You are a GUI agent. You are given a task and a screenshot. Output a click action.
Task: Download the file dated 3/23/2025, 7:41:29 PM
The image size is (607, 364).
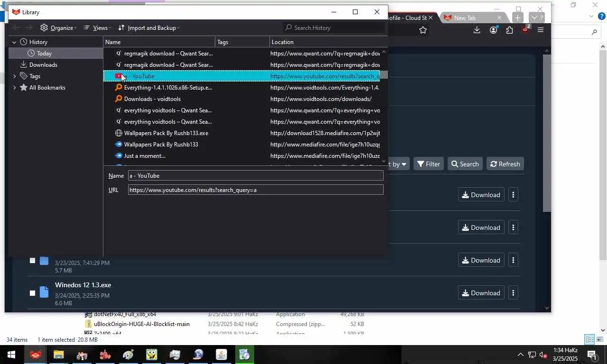[x=481, y=260]
